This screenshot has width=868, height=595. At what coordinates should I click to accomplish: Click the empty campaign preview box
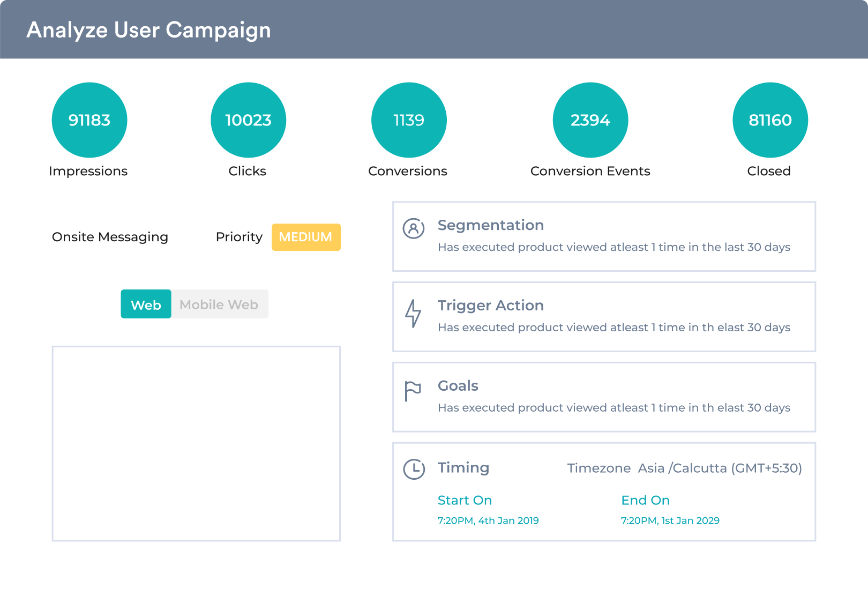point(196,443)
